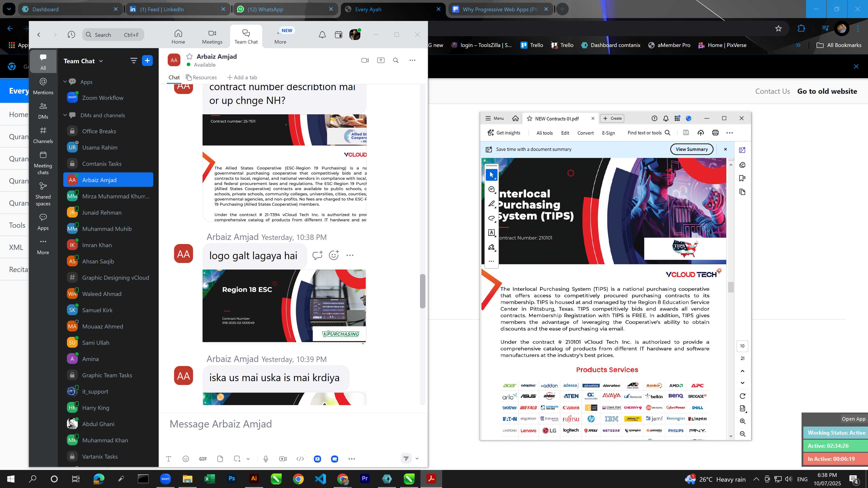Image resolution: width=868 pixels, height=488 pixels.
Task: Add emoji reaction to 'logo galt lagaya hai'
Action: pyautogui.click(x=334, y=255)
